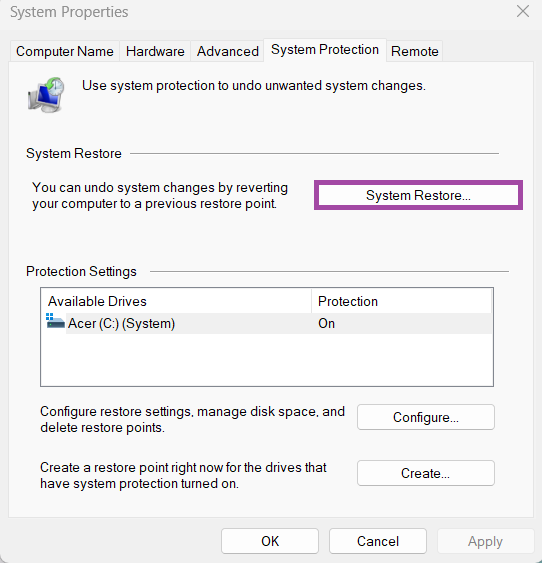
Task: Go to the Advanced tab
Action: pyautogui.click(x=228, y=51)
